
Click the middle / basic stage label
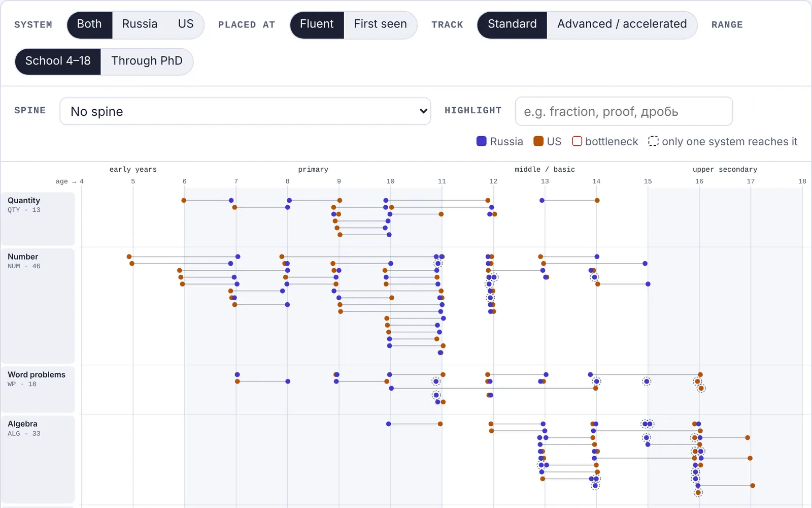(545, 170)
